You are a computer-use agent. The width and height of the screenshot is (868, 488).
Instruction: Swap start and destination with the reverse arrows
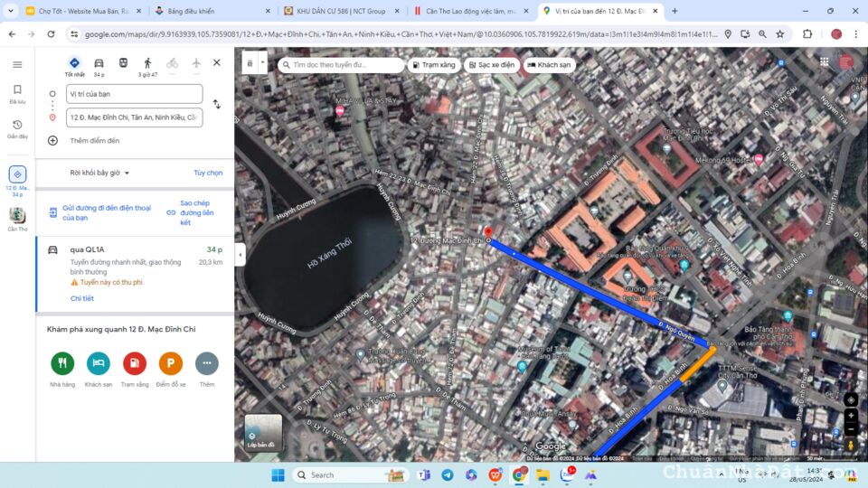coord(217,105)
